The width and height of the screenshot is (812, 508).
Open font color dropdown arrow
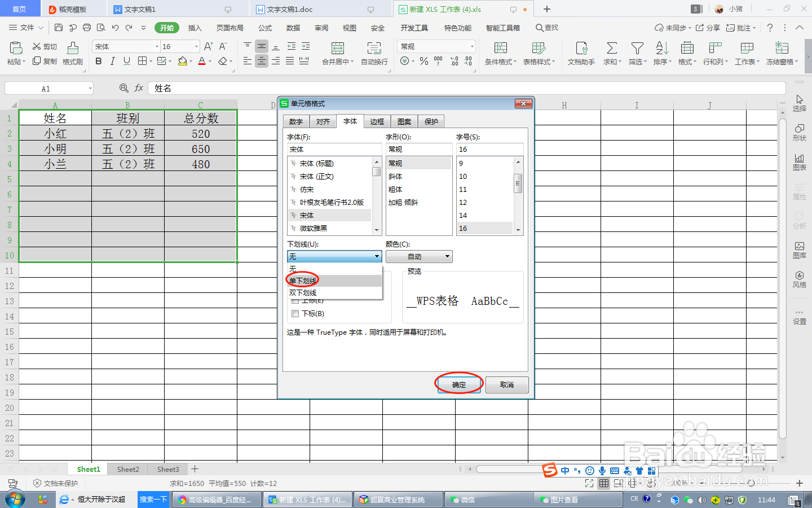point(210,61)
